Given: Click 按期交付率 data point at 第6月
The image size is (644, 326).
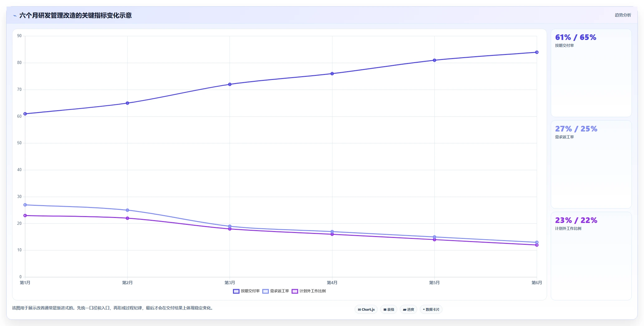Looking at the screenshot, I should click(x=537, y=52).
